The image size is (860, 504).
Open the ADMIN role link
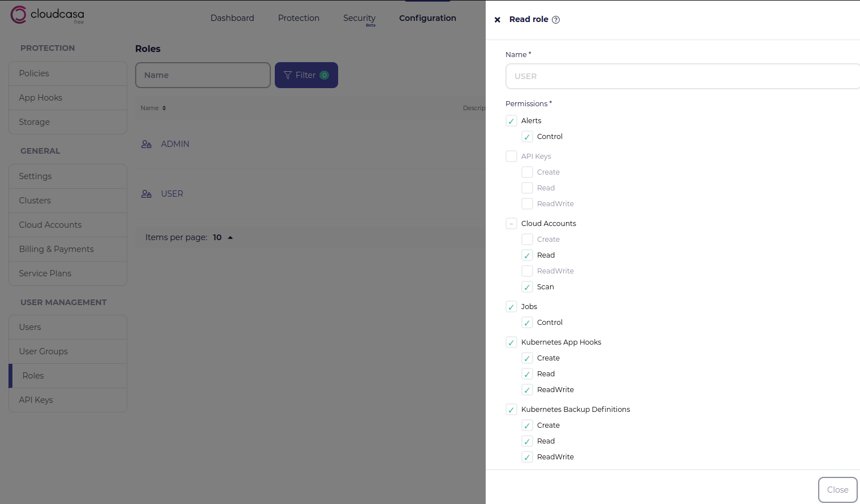175,144
